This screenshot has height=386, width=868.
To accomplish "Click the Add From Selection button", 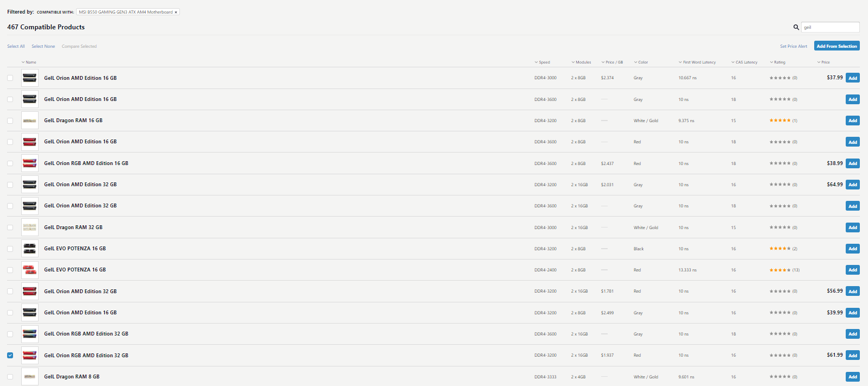I will [836, 46].
